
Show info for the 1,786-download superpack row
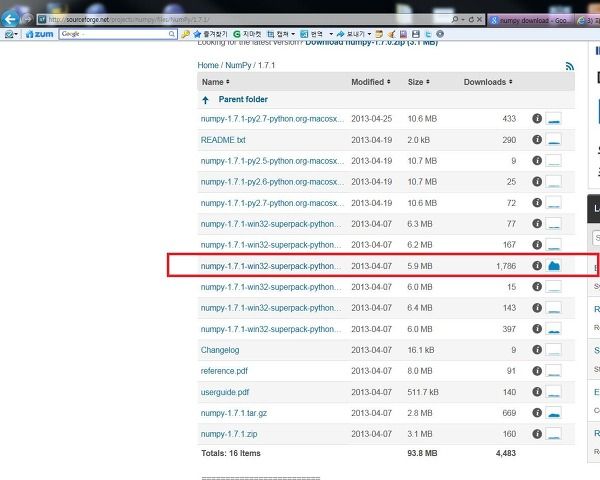(537, 266)
